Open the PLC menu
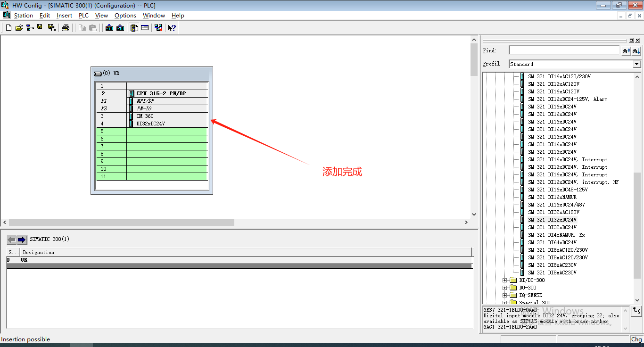The image size is (644, 347). tap(83, 16)
